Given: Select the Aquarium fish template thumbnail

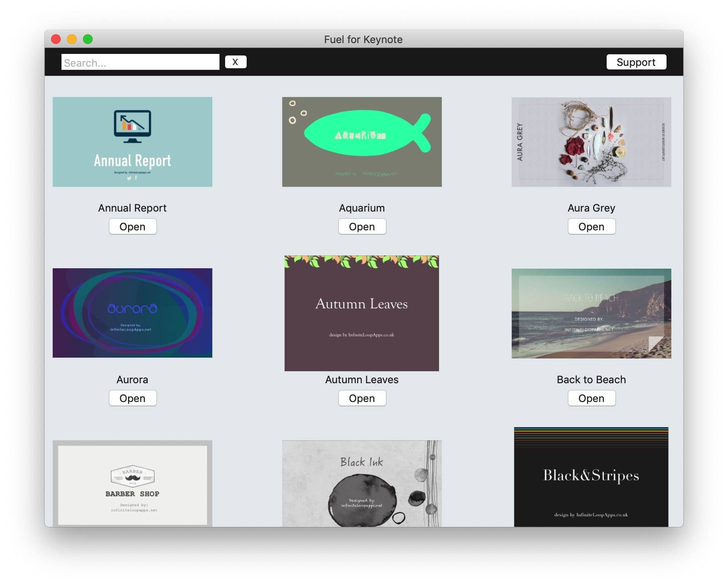Looking at the screenshot, I should 362,142.
